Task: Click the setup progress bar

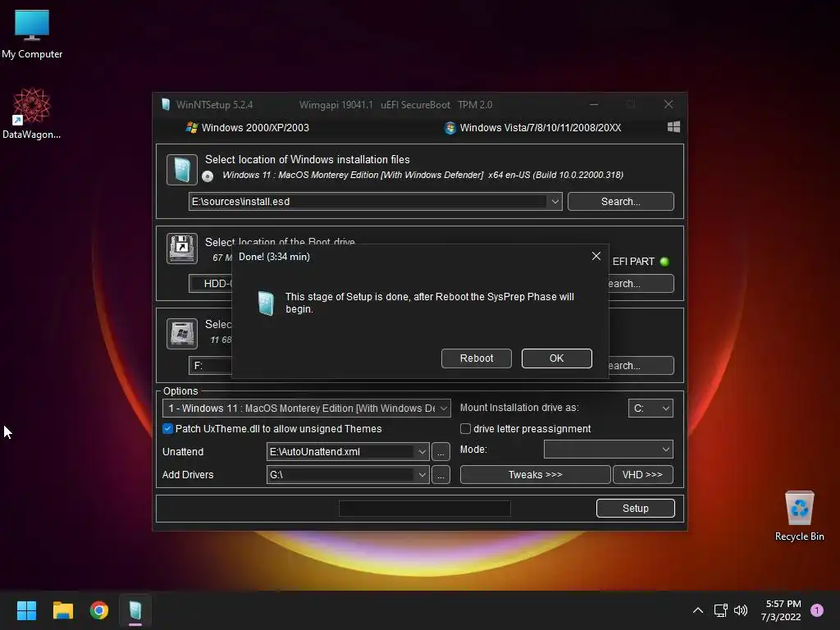Action: point(425,509)
